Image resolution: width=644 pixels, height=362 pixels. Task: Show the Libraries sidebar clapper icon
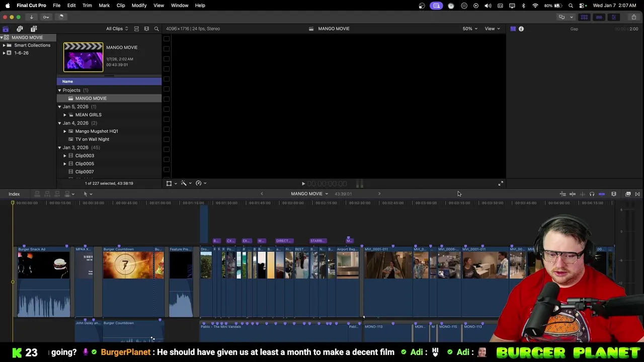tap(6, 29)
